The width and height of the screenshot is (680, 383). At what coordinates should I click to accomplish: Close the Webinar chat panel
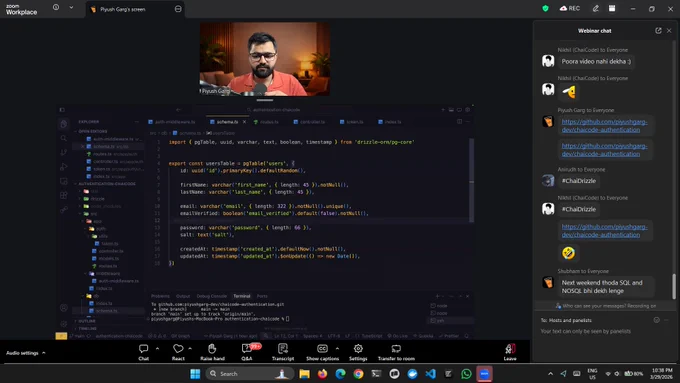click(669, 30)
